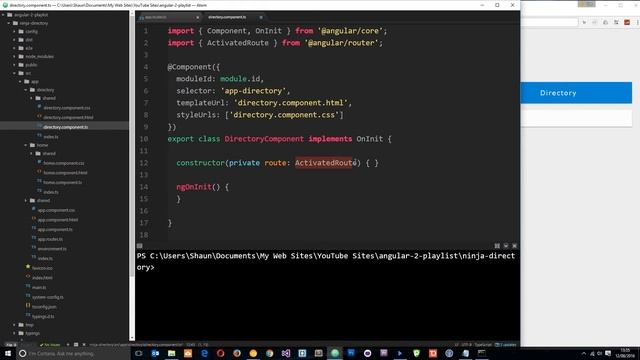Viewport: 640px width, 360px height.
Task: Open index.html file in src
Action: pyautogui.click(x=42, y=278)
